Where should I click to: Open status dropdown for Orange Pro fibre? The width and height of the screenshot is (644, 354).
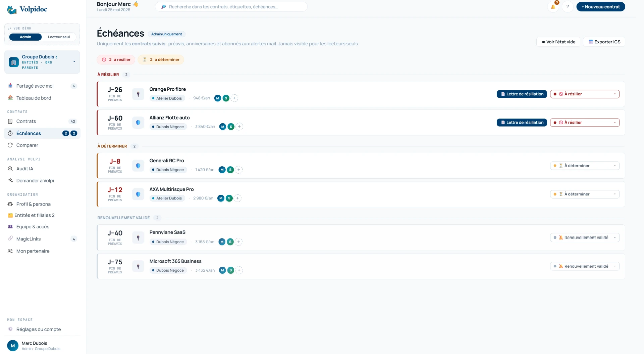pyautogui.click(x=585, y=94)
